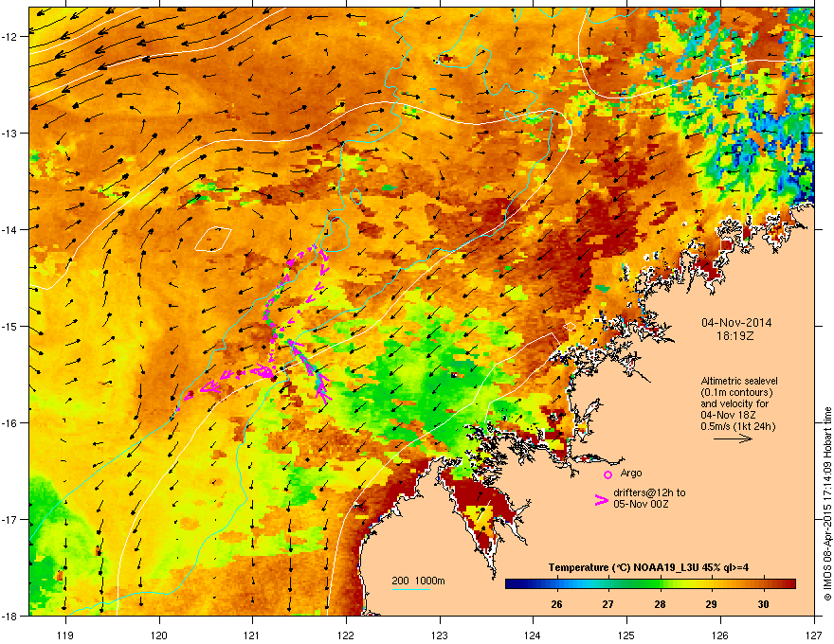Click the cyan 200 1000m depth line
834x644 pixels.
411,589
